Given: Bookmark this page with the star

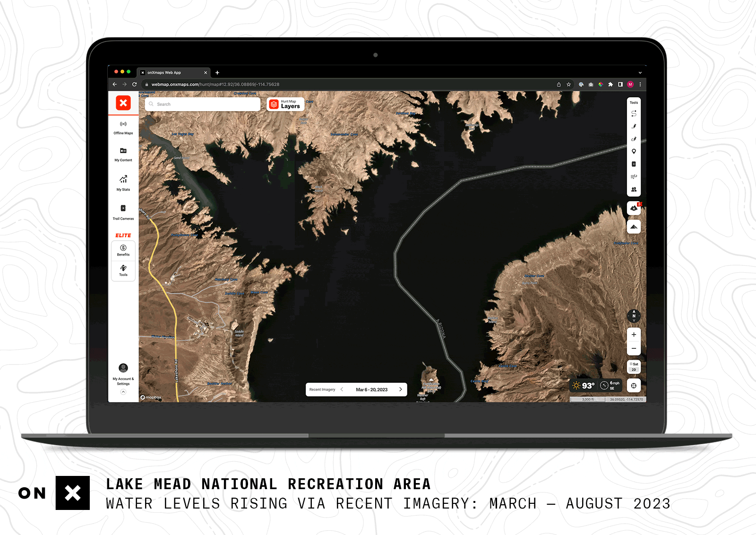Looking at the screenshot, I should [569, 85].
